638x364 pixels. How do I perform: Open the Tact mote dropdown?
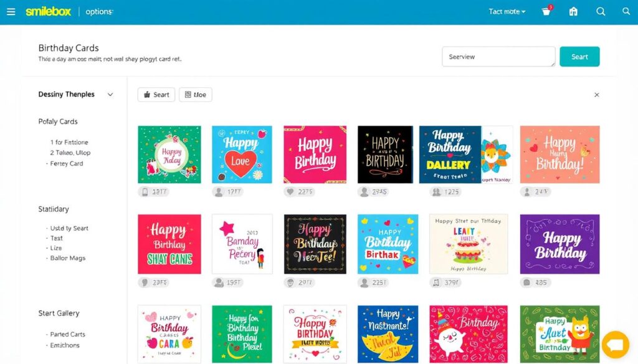pyautogui.click(x=507, y=11)
